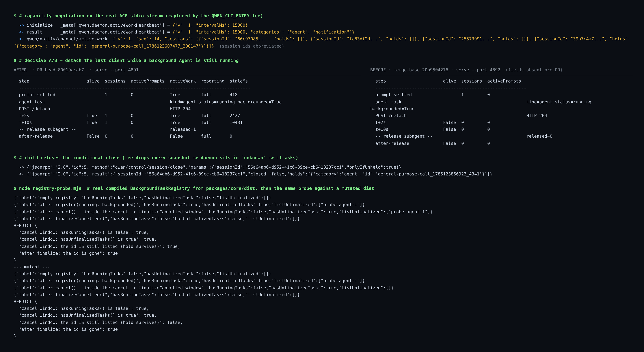This screenshot has width=644, height=352.
Task: Click the 'after-release' row label in BEFORE table
Action: pyautogui.click(x=392, y=143)
